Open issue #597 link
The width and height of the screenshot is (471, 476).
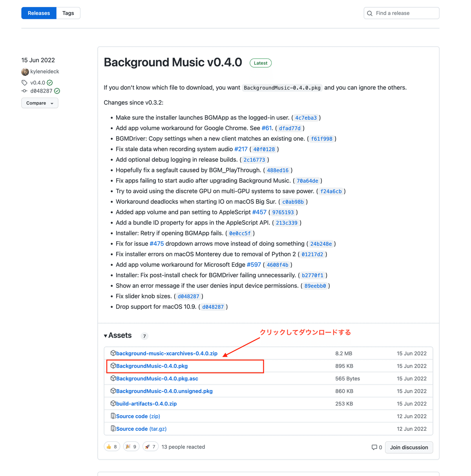tap(254, 265)
